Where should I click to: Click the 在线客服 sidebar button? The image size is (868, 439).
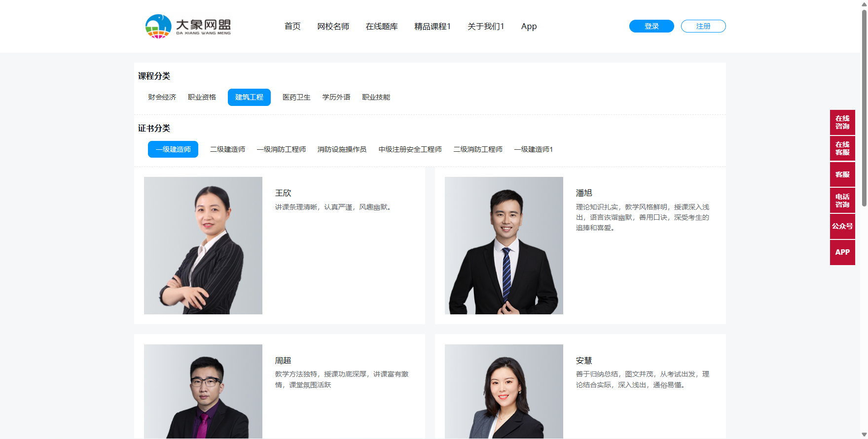click(x=842, y=148)
